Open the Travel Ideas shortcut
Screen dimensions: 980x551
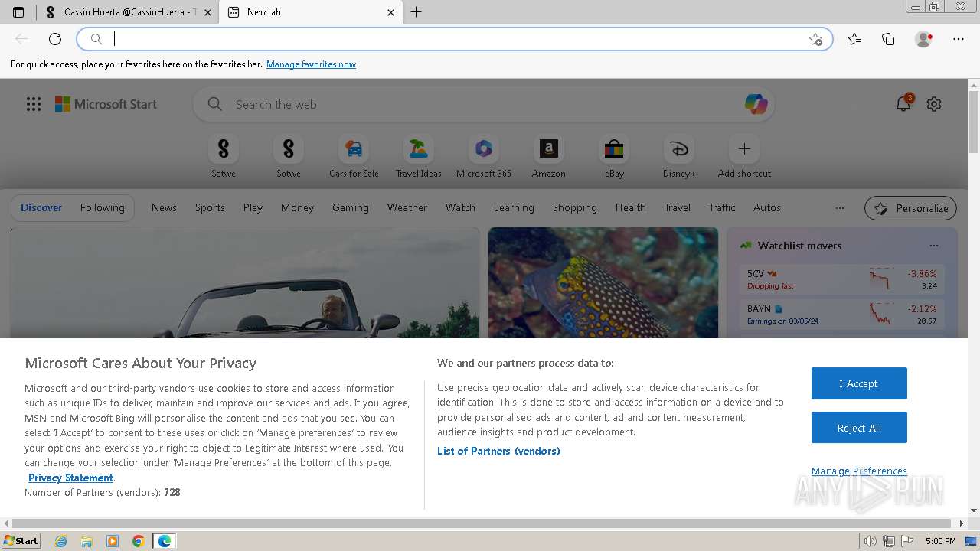(x=419, y=156)
